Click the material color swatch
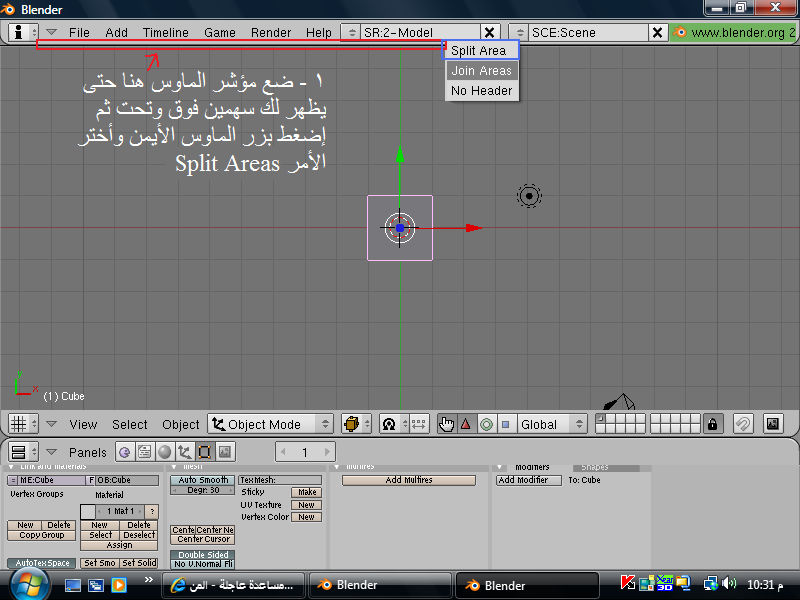This screenshot has height=600, width=800. coord(88,511)
